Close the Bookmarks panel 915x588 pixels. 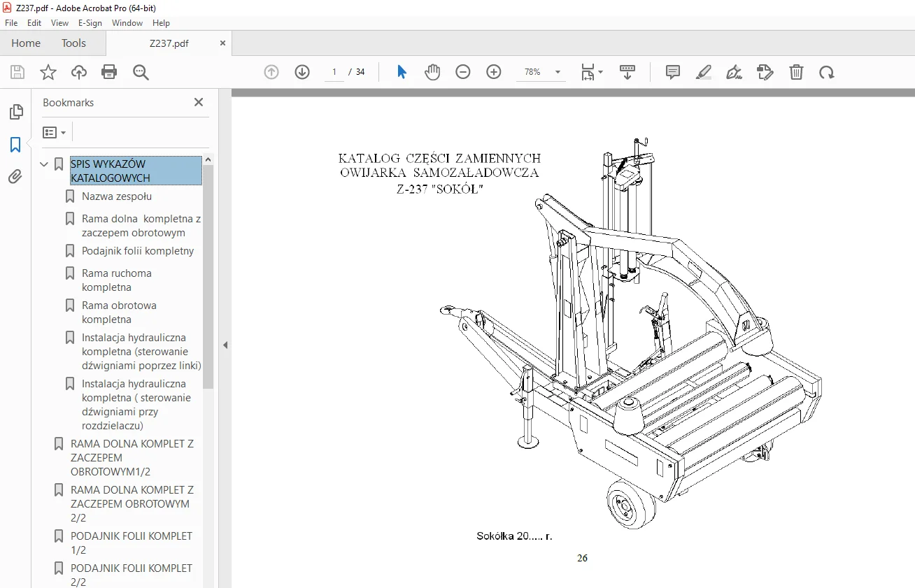199,102
